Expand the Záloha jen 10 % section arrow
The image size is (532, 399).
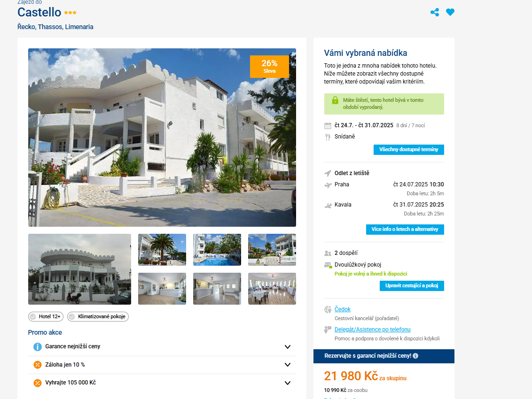pos(287,365)
